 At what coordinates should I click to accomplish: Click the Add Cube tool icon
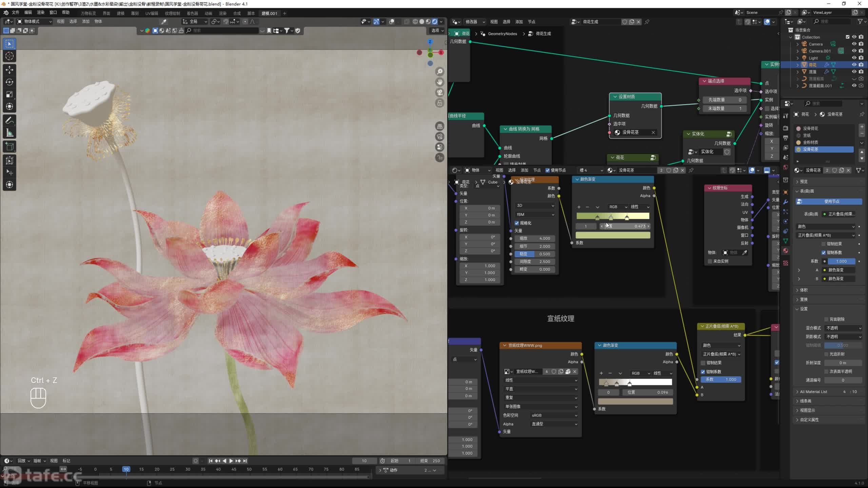[x=9, y=147]
